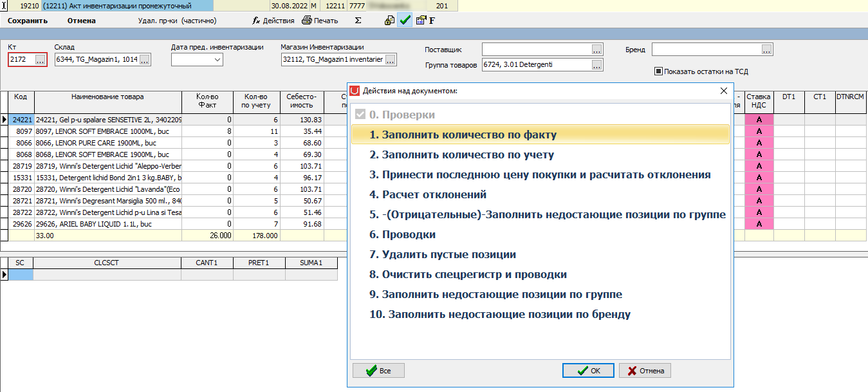868x392 pixels.
Task: Select action 1. Заполнить количество по факту
Action: pyautogui.click(x=540, y=135)
